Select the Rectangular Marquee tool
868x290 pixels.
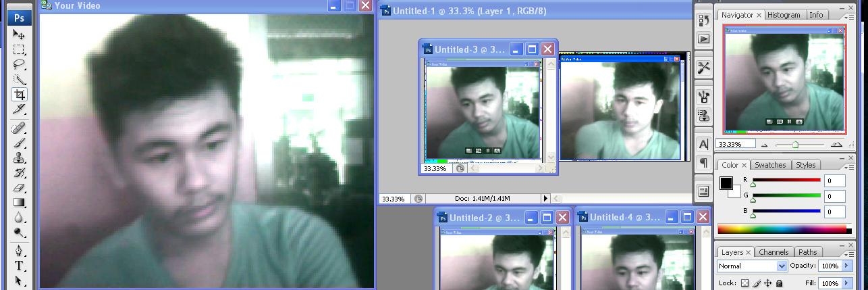[19, 49]
